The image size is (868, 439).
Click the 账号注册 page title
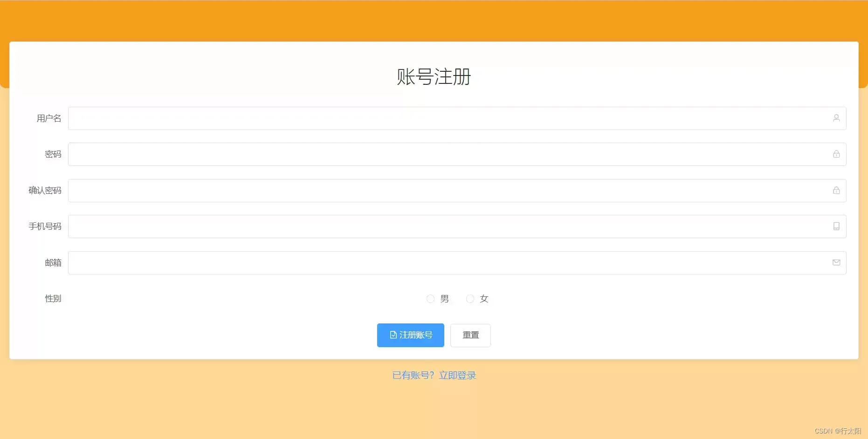click(434, 77)
